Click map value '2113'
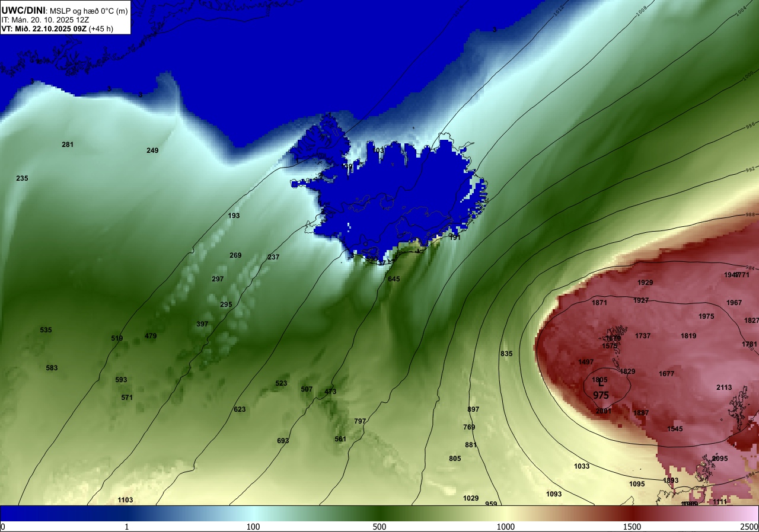The height and width of the screenshot is (532, 759). [724, 387]
